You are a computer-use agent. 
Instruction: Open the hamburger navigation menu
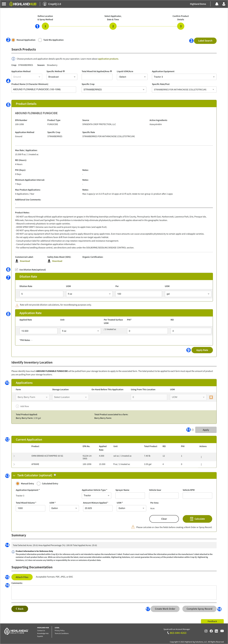[x=4, y=4]
